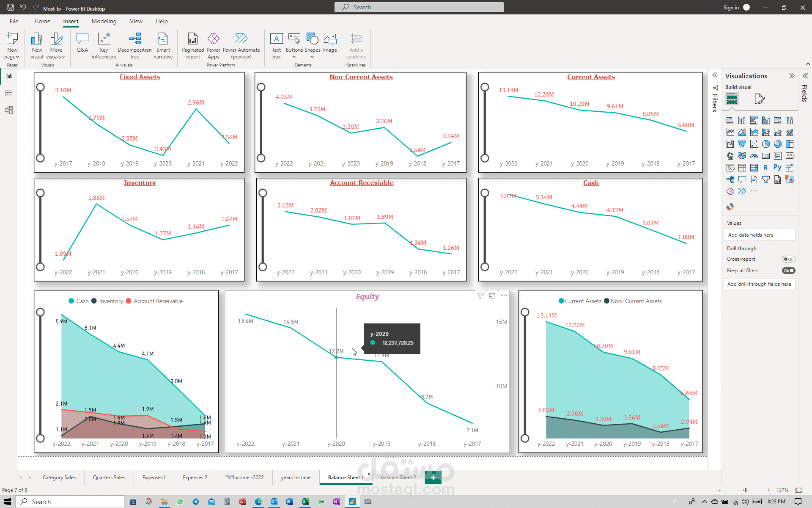Switch to Model view in left sidebar
This screenshot has height=508, width=812.
pyautogui.click(x=9, y=110)
